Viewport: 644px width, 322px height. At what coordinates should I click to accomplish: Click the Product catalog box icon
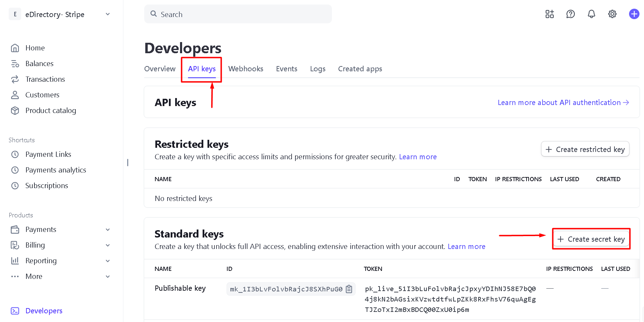pos(15,111)
